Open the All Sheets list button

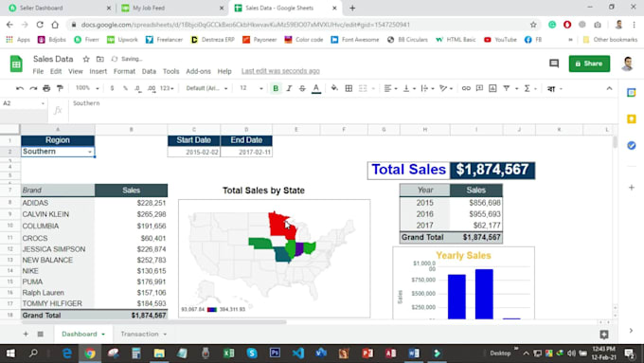click(40, 334)
